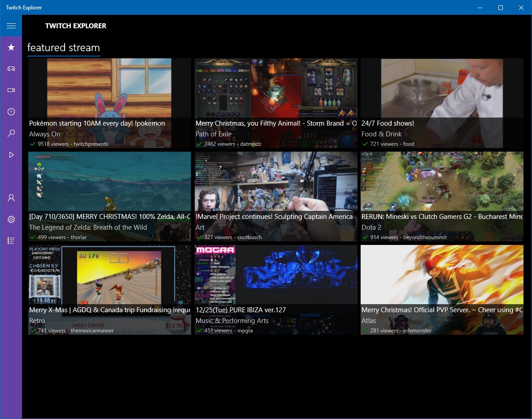This screenshot has width=532, height=419.
Task: Open the hamburger navigation menu
Action: 11,26
